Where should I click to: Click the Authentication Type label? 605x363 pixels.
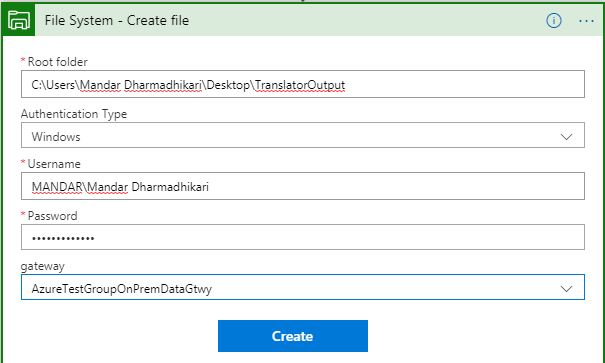74,114
